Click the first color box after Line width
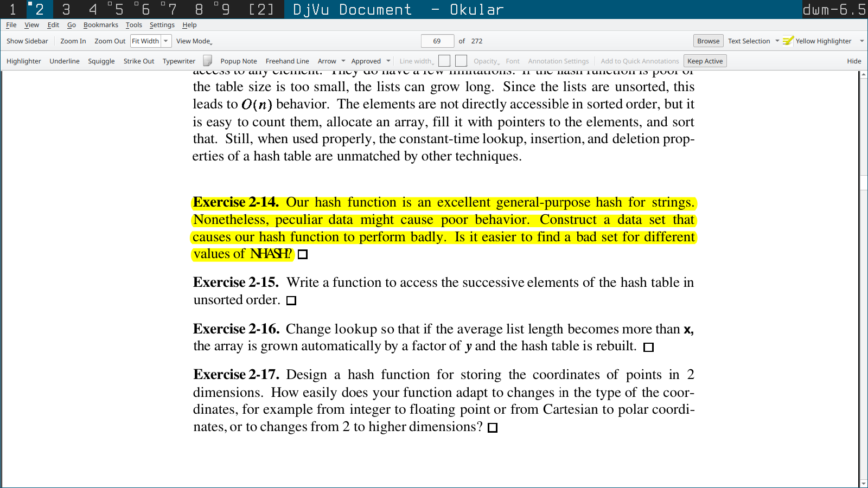 tap(444, 61)
